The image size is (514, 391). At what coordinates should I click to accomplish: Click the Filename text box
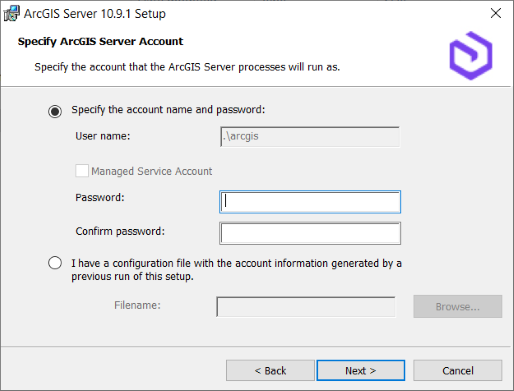pos(306,307)
